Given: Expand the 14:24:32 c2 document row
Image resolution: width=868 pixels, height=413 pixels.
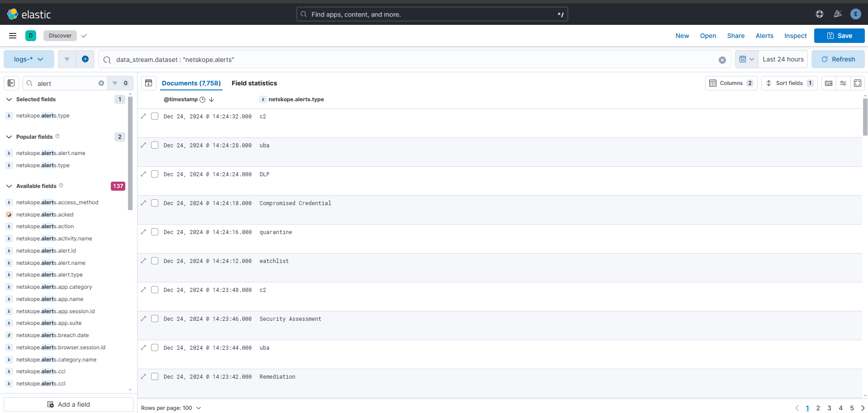Looking at the screenshot, I should (143, 116).
